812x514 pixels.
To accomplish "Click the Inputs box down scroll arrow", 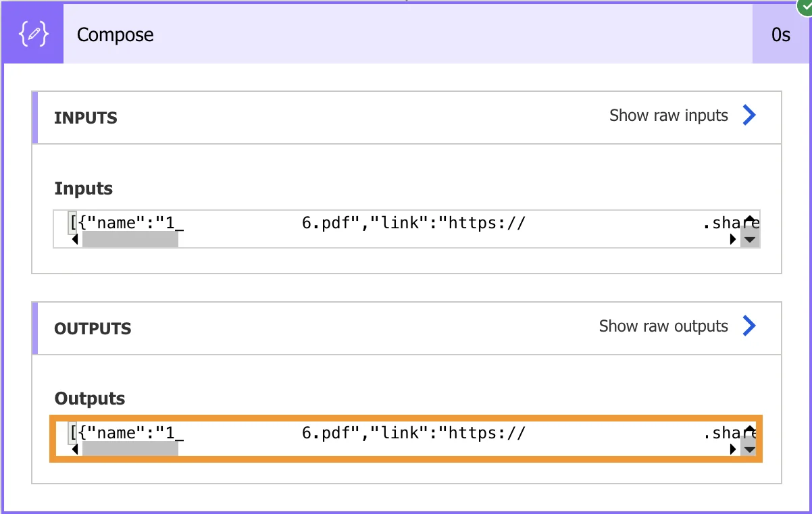I will tap(749, 239).
